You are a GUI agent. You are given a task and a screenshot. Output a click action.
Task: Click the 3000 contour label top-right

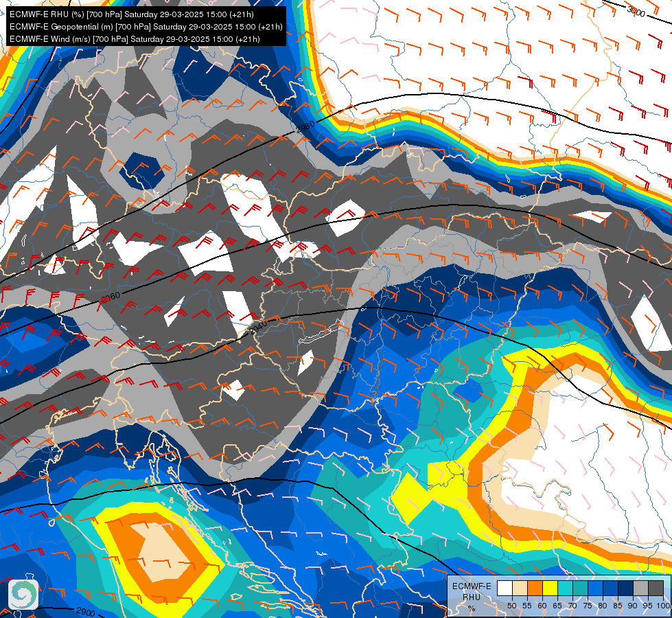pos(636,12)
